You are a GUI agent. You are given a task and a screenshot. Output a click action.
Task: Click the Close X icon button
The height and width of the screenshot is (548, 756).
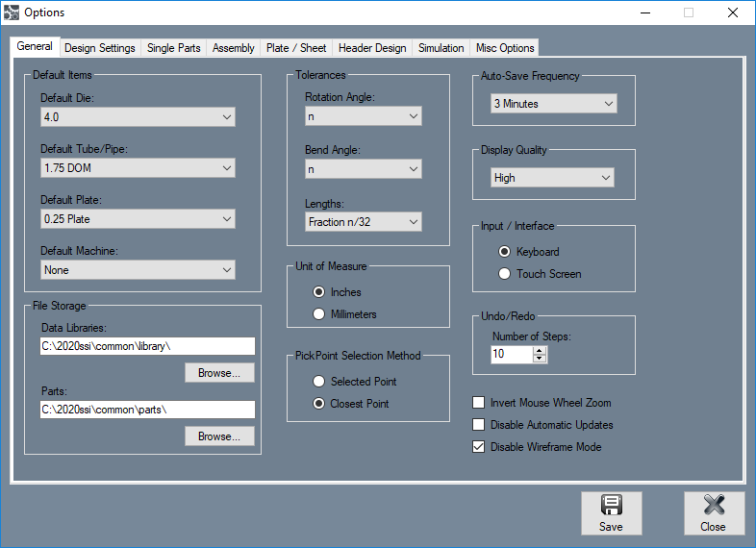pyautogui.click(x=713, y=507)
